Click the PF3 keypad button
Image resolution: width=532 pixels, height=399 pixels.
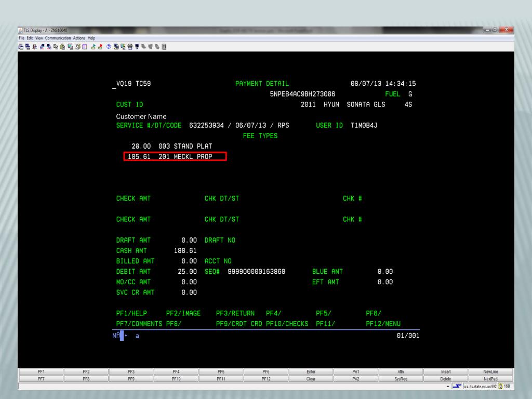click(131, 372)
